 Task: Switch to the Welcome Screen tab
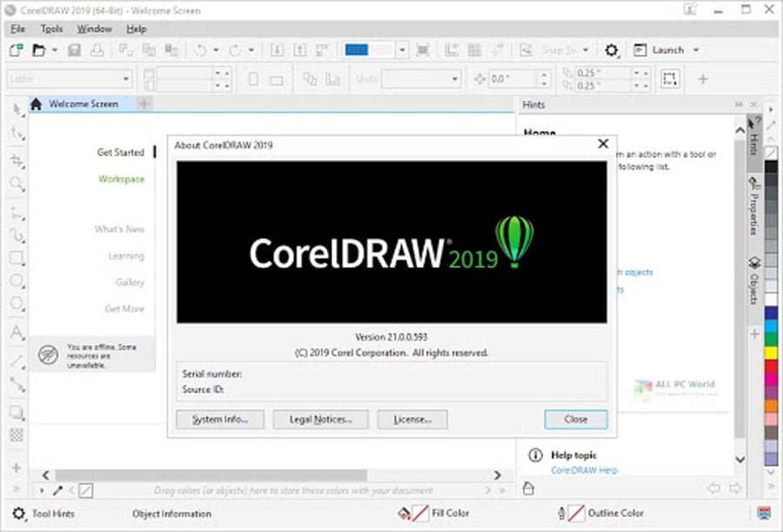tap(82, 104)
